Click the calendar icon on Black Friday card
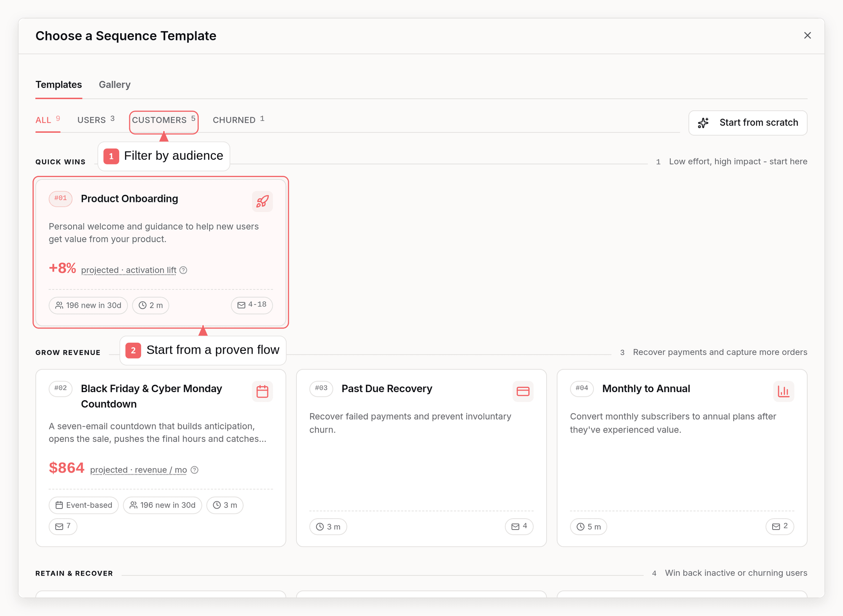The height and width of the screenshot is (616, 843). (262, 391)
